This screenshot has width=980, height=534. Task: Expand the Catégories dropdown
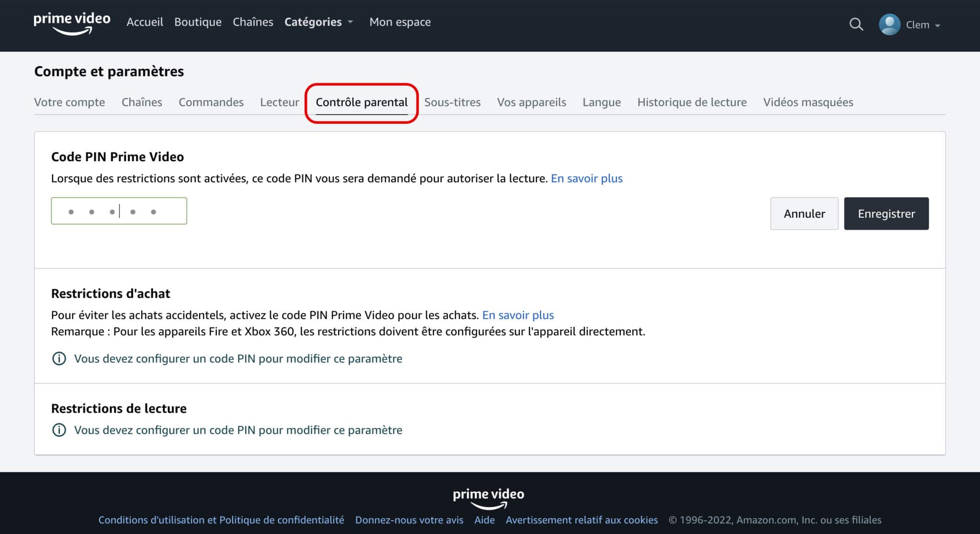point(318,22)
